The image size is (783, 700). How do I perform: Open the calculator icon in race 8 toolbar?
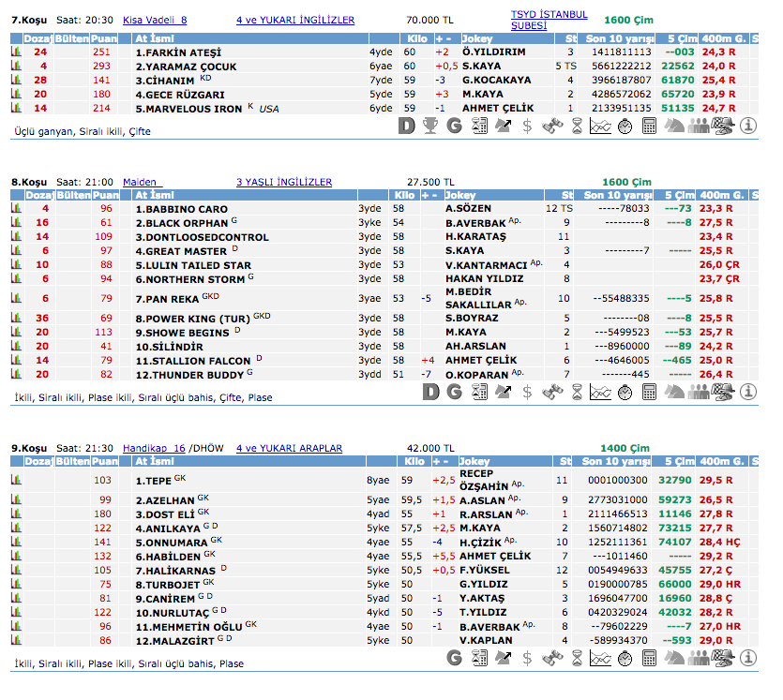649,391
